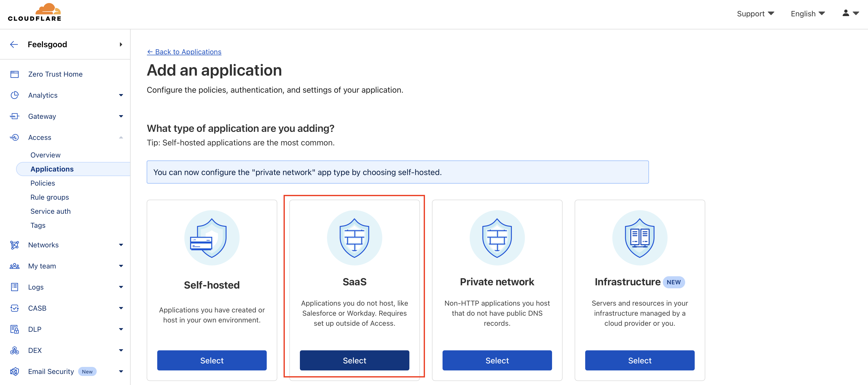
Task: Click the DEX sidebar icon
Action: [15, 350]
